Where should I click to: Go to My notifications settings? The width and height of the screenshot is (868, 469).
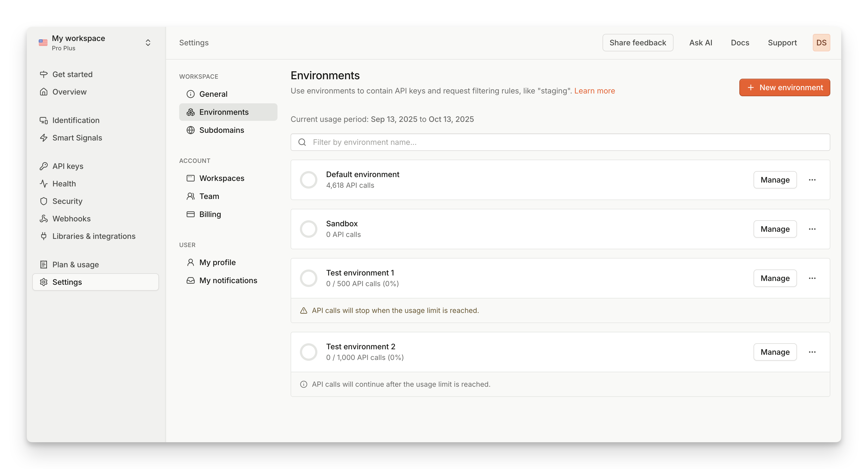pyautogui.click(x=228, y=280)
